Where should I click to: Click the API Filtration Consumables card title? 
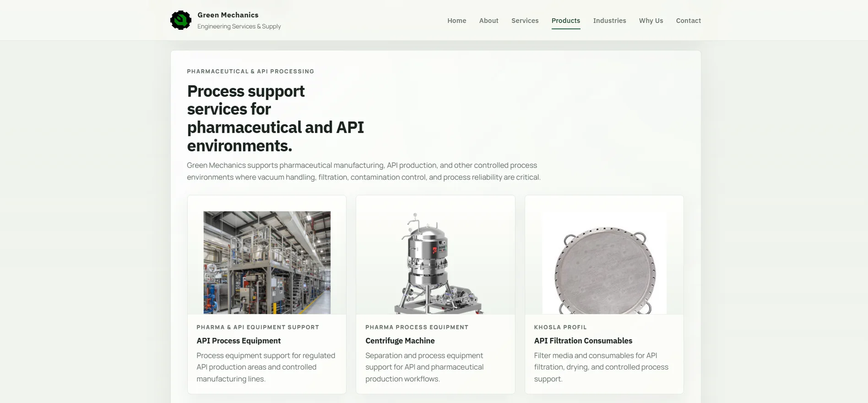[583, 341]
